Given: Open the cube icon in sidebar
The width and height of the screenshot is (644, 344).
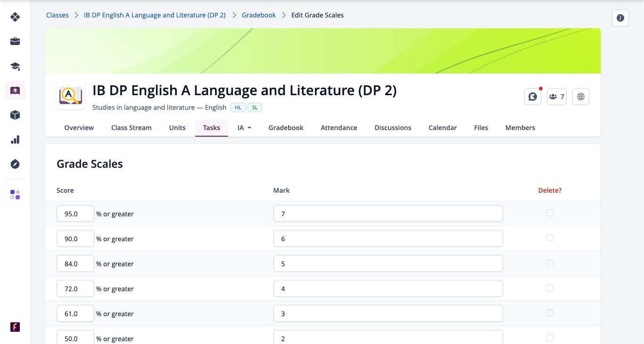Looking at the screenshot, I should (15, 115).
